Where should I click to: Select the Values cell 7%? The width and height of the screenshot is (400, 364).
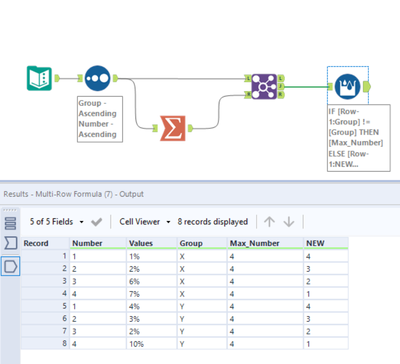tap(152, 294)
